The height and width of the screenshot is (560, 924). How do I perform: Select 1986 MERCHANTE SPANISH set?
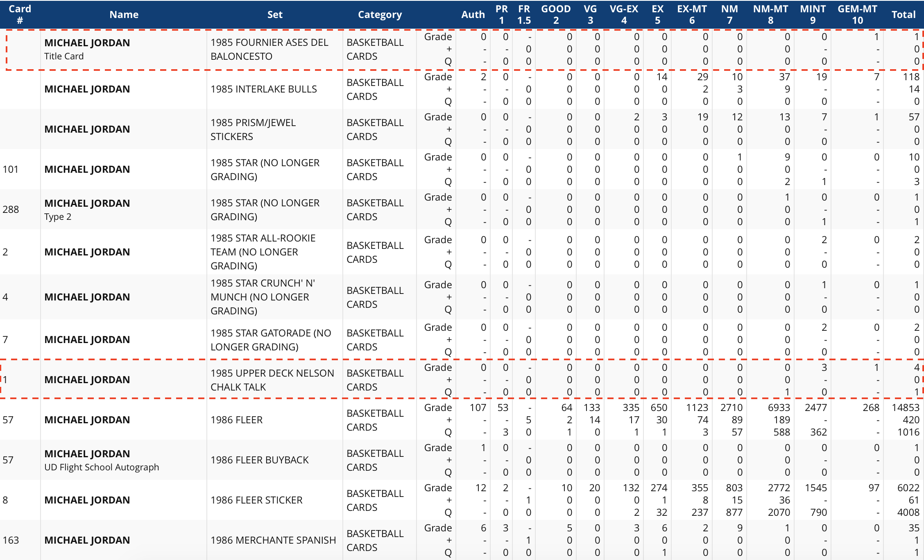point(273,540)
